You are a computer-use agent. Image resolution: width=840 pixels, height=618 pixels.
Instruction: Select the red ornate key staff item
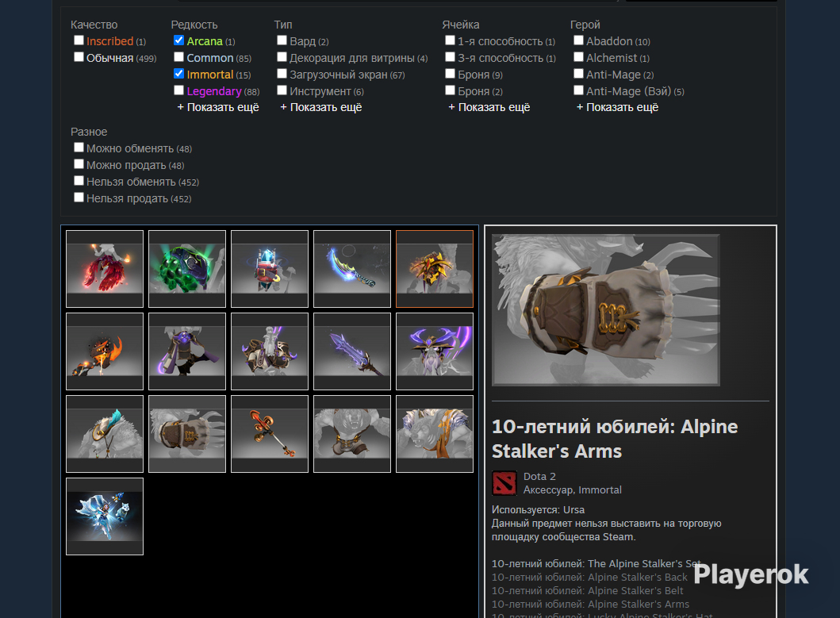coord(270,434)
